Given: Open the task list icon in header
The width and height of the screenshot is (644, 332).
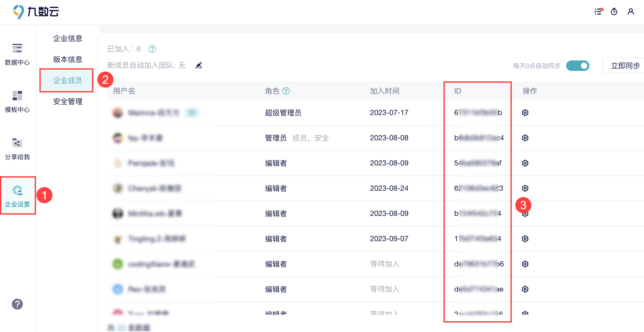Looking at the screenshot, I should click(x=598, y=12).
